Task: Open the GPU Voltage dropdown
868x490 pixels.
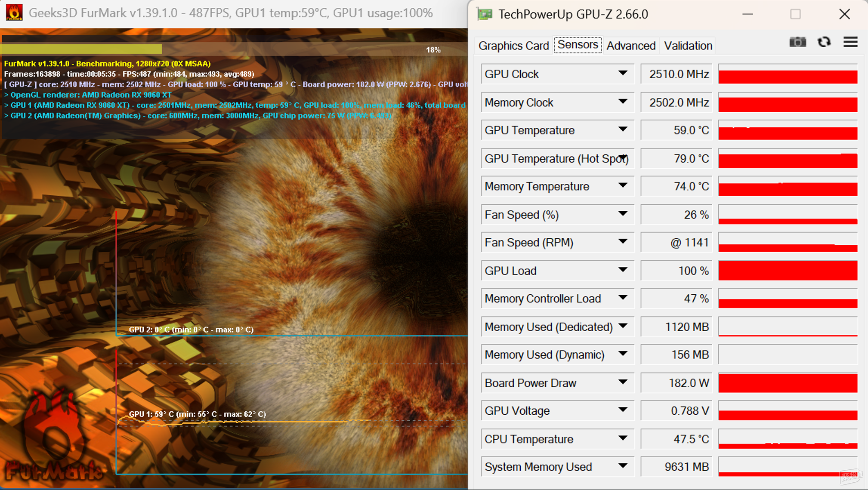Action: tap(623, 410)
